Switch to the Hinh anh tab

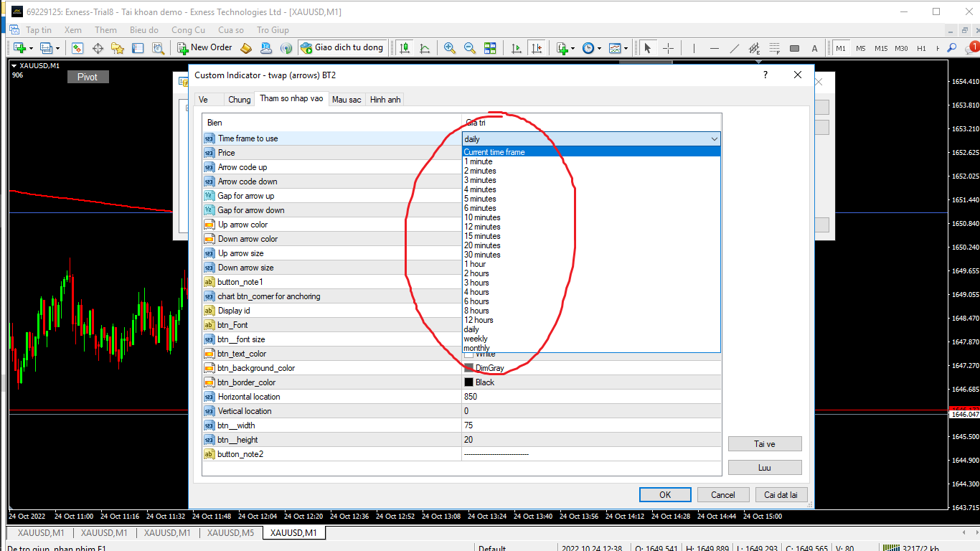(x=385, y=100)
